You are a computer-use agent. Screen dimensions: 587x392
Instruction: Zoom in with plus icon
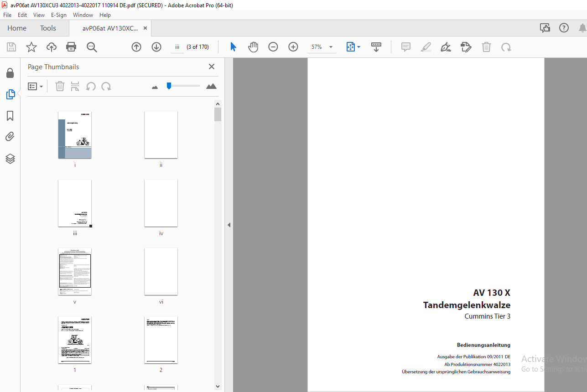pyautogui.click(x=293, y=47)
